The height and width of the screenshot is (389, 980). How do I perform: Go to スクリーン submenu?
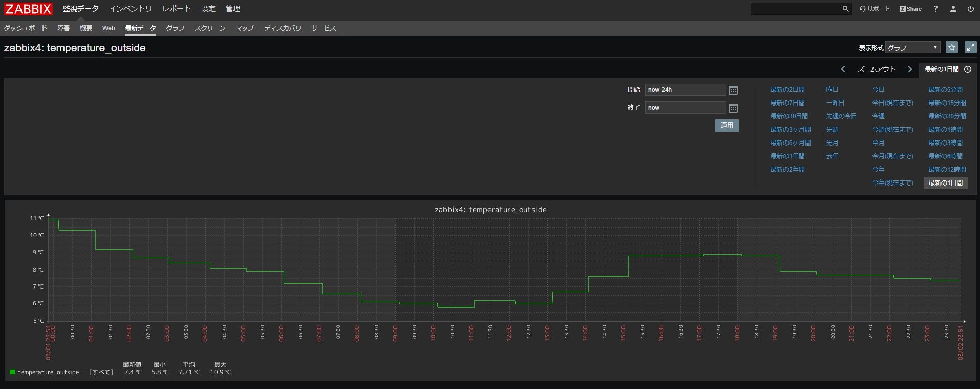pos(210,28)
